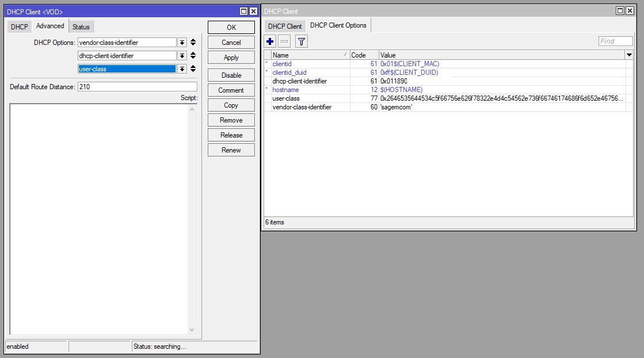The image size is (644, 358).
Task: Sort by the Name column header
Action: (x=311, y=55)
